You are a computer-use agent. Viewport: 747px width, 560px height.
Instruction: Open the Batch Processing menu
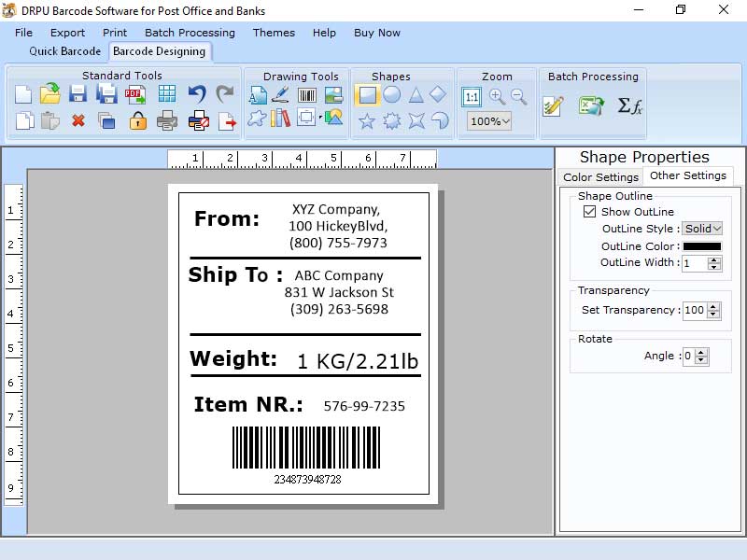190,33
